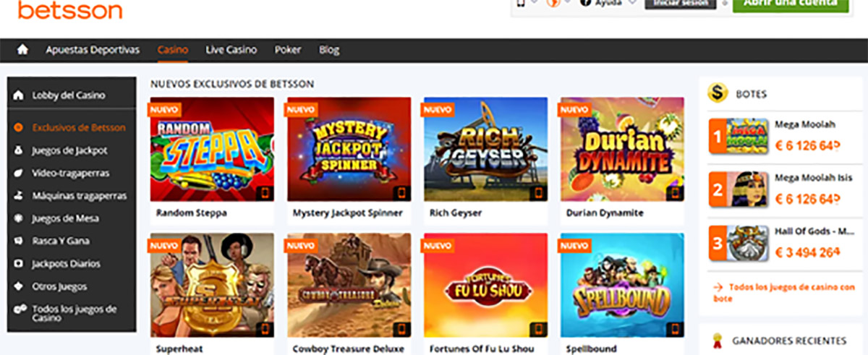The height and width of the screenshot is (355, 868).
Task: Open Todos los juegos de casino con bote link
Action: tap(783, 293)
